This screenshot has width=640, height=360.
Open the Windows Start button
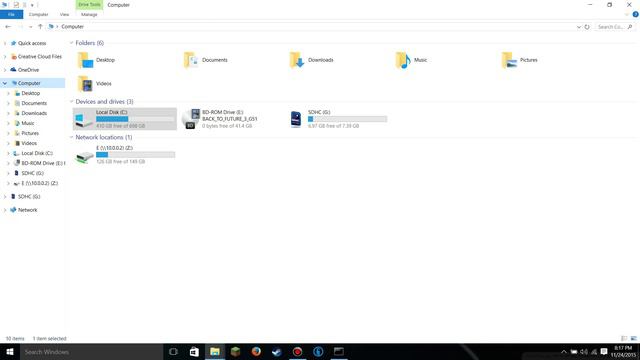click(10, 351)
